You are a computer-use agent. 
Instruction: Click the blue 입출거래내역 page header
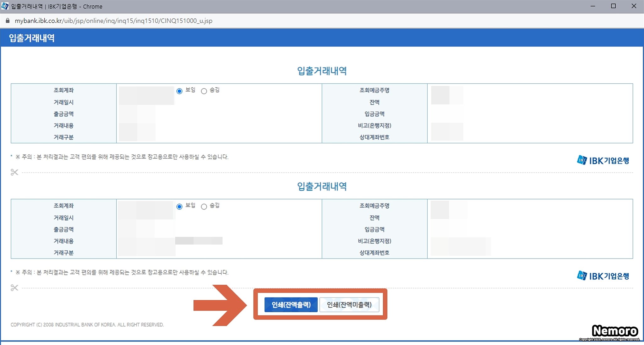(32, 38)
